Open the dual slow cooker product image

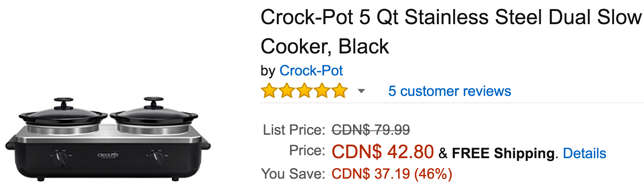pyautogui.click(x=108, y=139)
